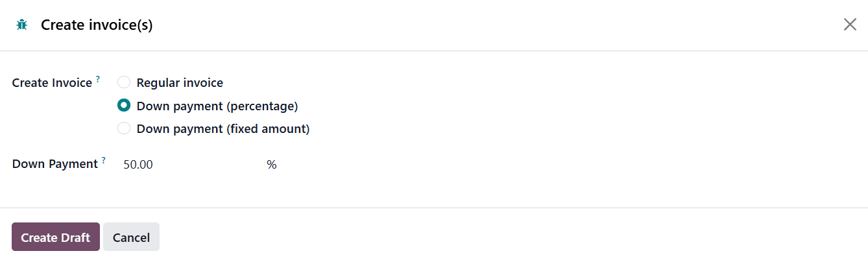Open the debug bug icon menu

(x=22, y=25)
